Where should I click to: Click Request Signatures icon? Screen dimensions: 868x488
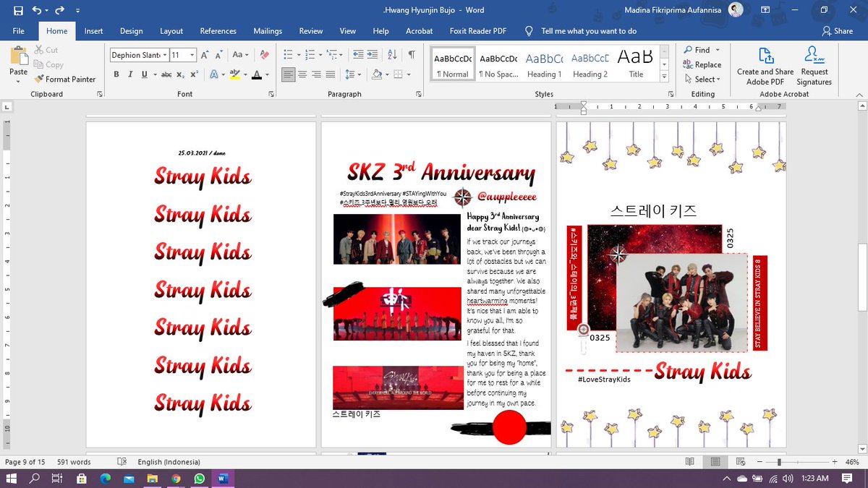tap(814, 66)
